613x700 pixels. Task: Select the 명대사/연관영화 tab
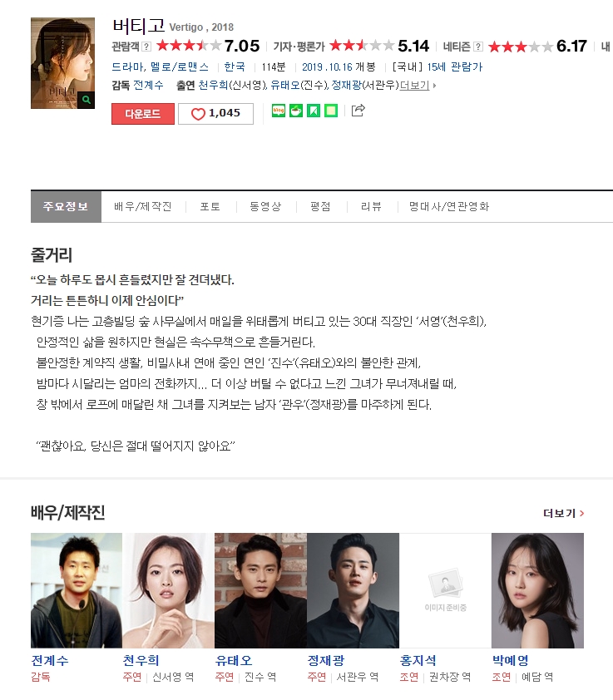click(x=449, y=207)
